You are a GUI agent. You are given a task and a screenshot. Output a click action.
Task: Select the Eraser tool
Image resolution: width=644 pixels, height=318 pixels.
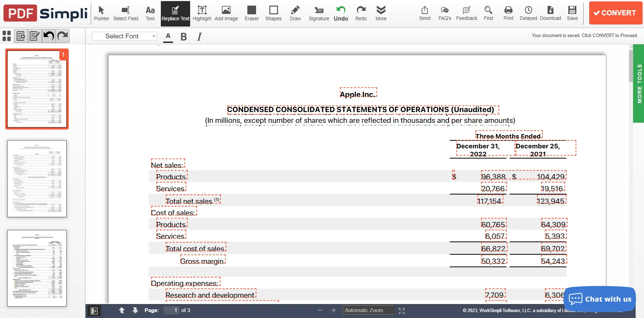pos(252,13)
